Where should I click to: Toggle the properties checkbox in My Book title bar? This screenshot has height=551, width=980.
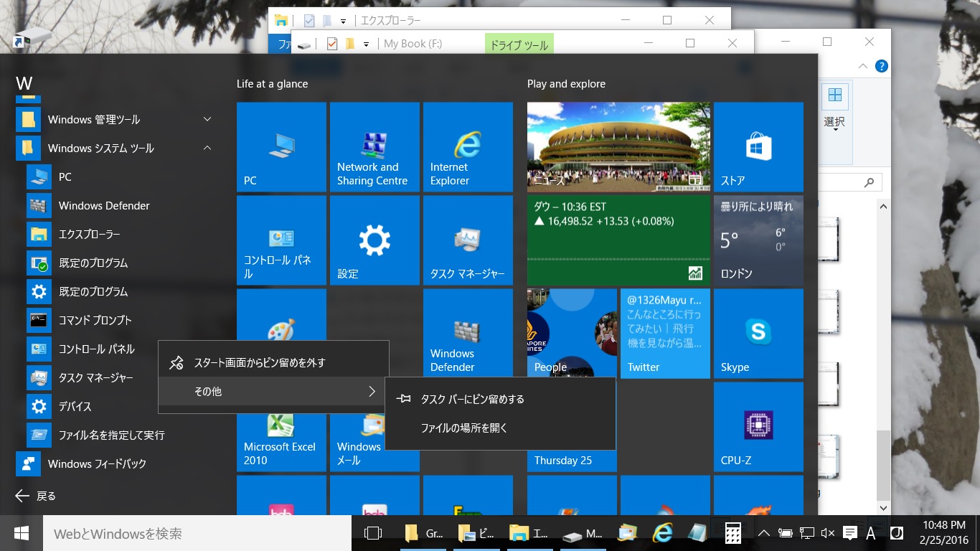tap(331, 44)
